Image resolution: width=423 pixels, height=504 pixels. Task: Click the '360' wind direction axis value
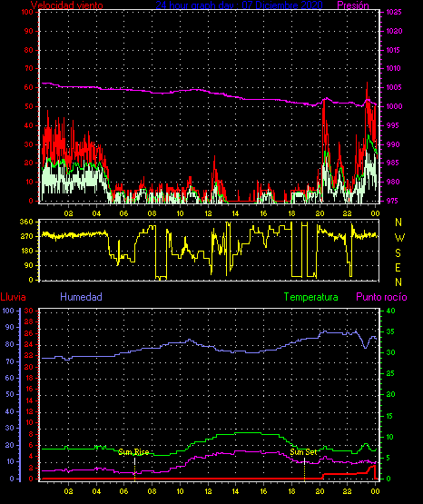pos(26,222)
